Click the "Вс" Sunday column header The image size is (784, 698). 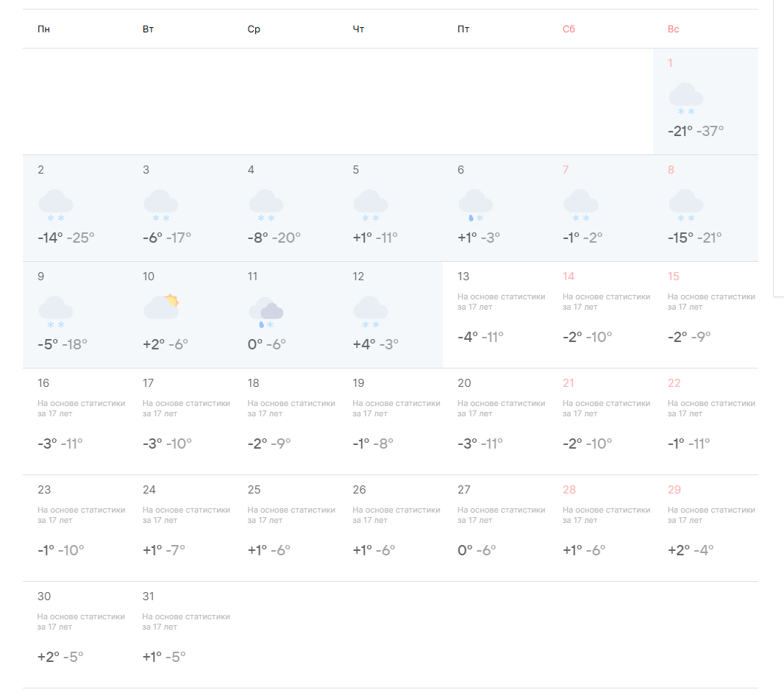(674, 29)
